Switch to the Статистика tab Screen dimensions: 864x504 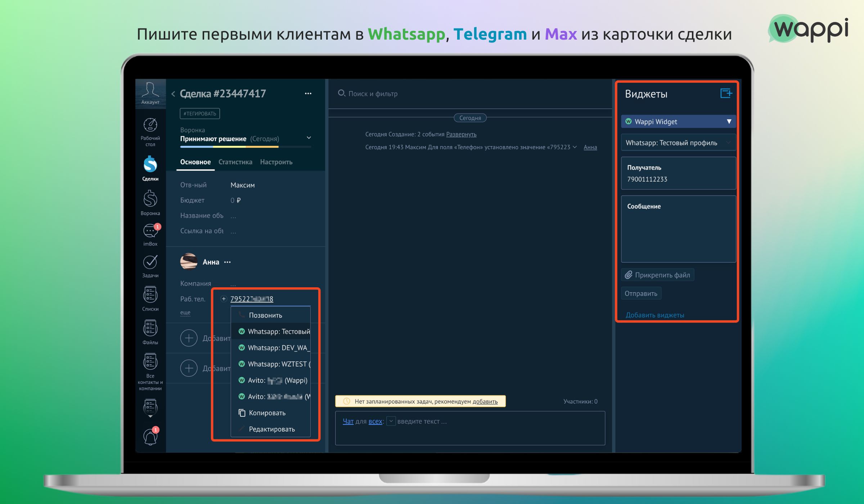[x=235, y=162]
